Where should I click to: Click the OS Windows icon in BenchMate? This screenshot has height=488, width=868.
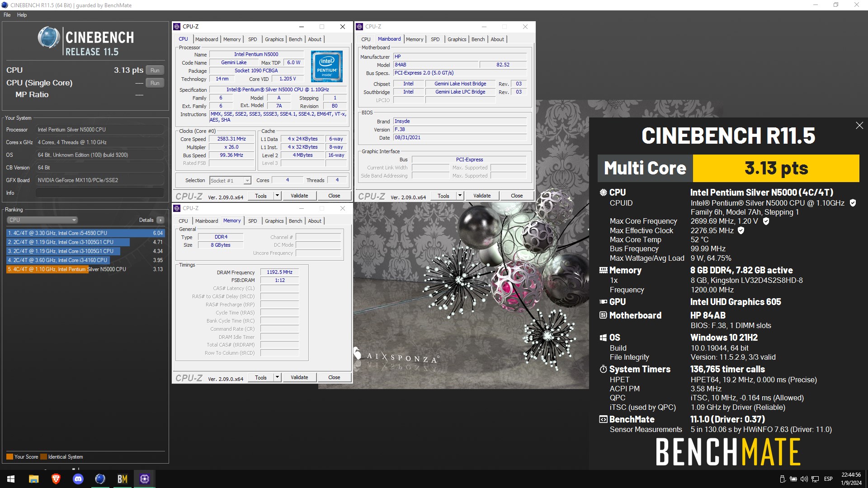[x=603, y=338]
